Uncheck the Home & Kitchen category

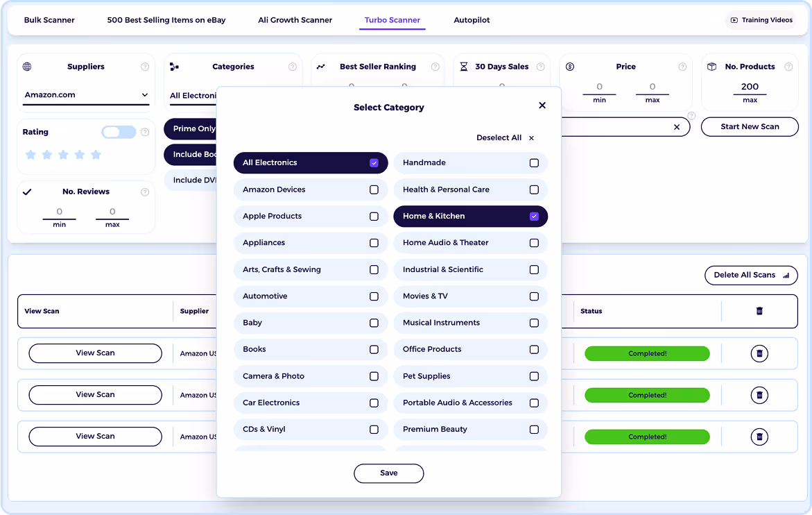point(534,216)
